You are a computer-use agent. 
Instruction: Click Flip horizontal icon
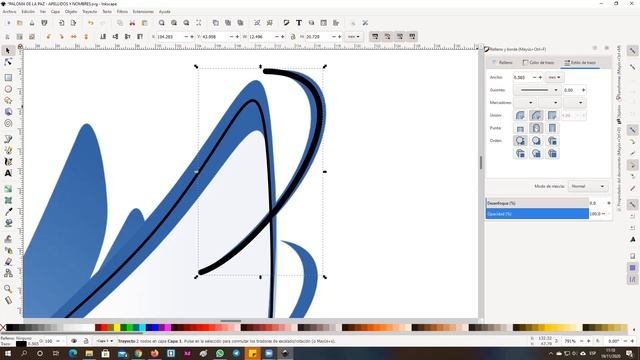click(x=73, y=37)
